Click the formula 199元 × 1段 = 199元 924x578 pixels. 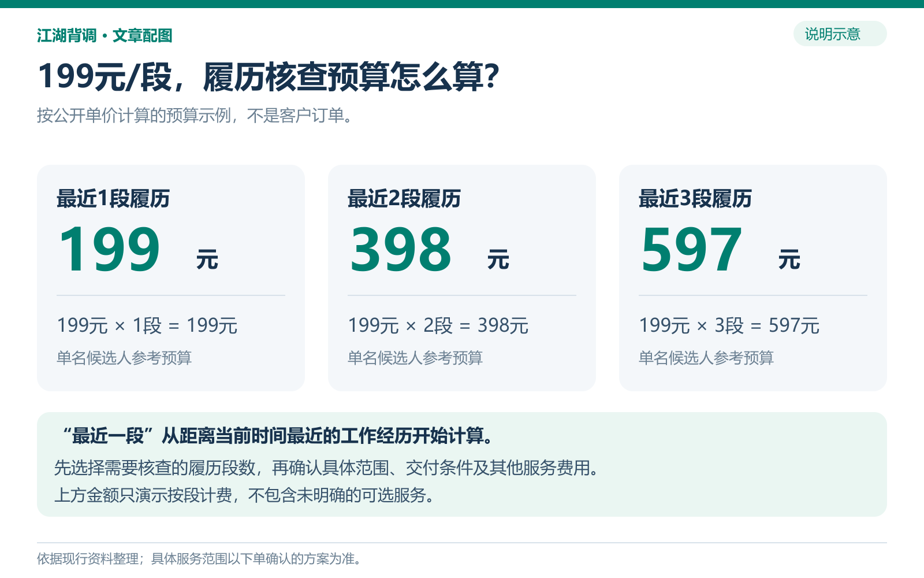coord(147,326)
